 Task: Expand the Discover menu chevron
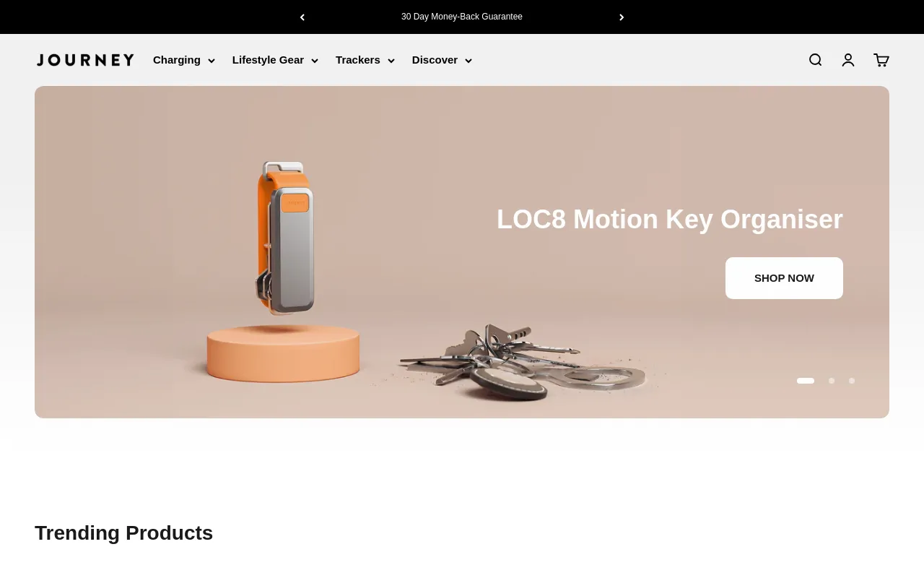[x=468, y=61]
